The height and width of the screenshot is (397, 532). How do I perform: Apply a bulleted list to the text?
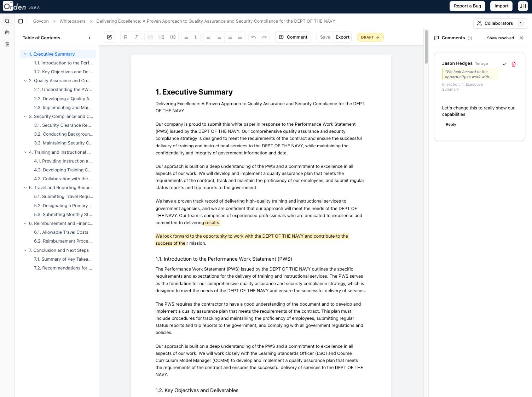[186, 37]
